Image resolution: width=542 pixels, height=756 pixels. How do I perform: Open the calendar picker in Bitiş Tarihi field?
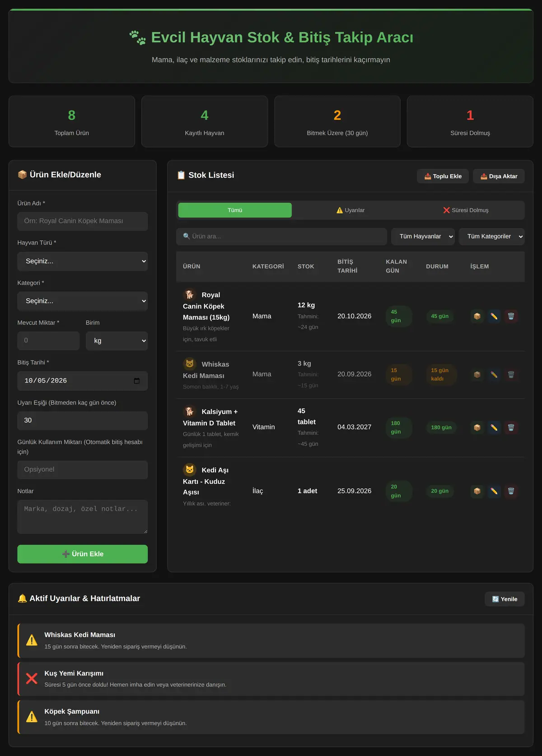coord(137,381)
